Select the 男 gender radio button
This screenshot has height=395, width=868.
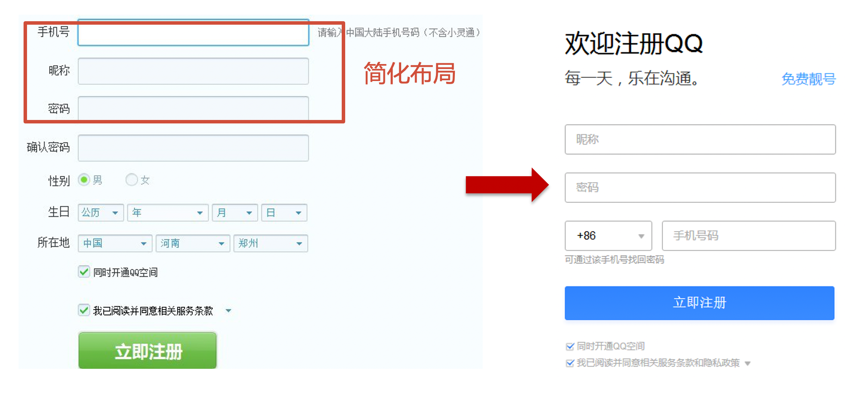click(84, 180)
